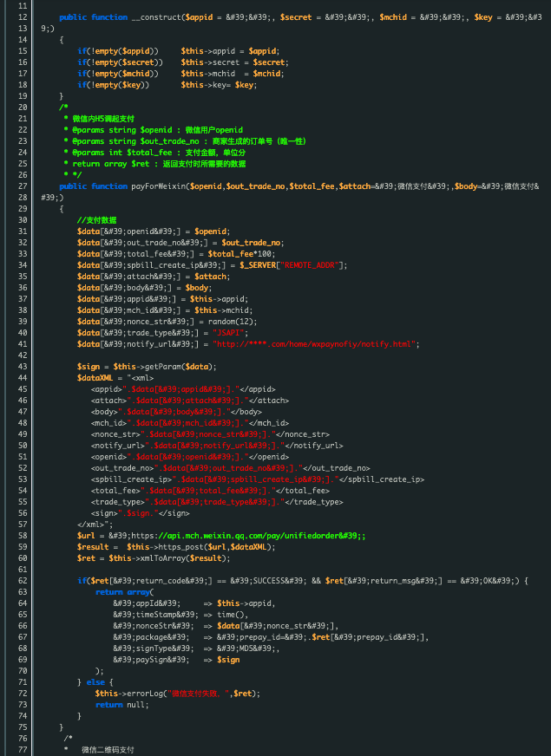Click '$total_fee*100;' expression
The height and width of the screenshot is (756, 551).
(x=242, y=254)
